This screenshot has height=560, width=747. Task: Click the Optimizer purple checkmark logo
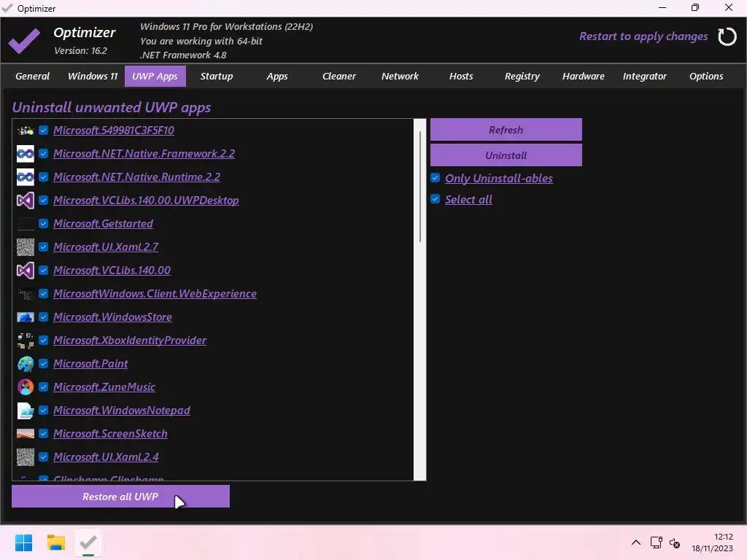click(x=24, y=41)
